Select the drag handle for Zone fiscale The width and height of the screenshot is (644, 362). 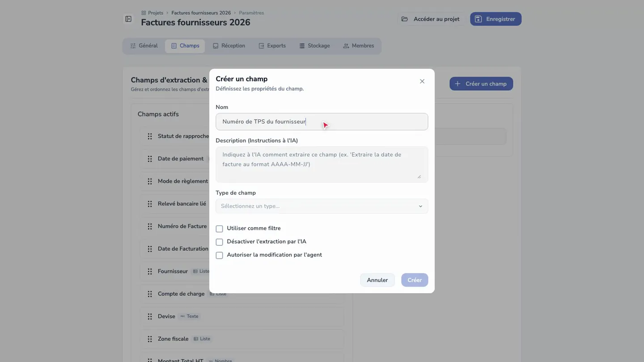(150, 339)
